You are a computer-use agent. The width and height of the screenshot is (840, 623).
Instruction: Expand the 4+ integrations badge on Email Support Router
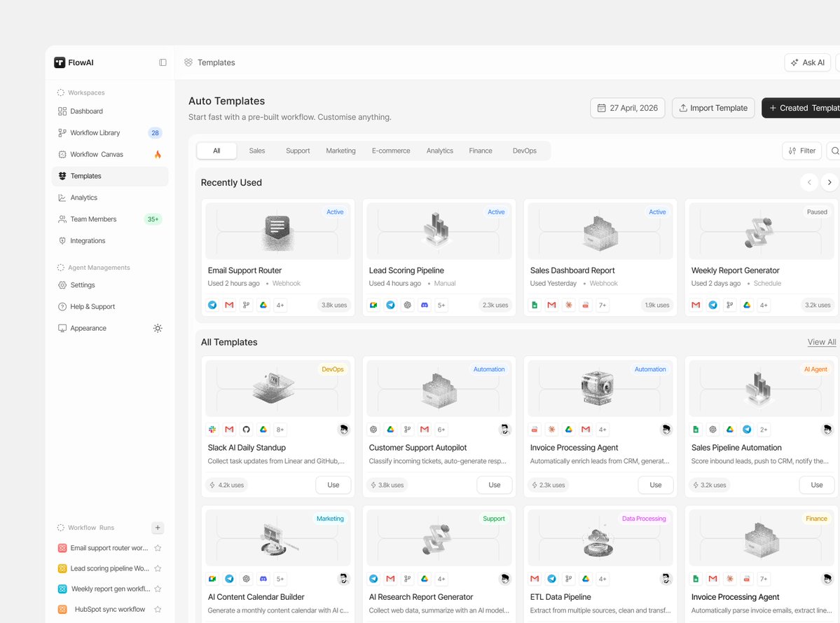280,305
